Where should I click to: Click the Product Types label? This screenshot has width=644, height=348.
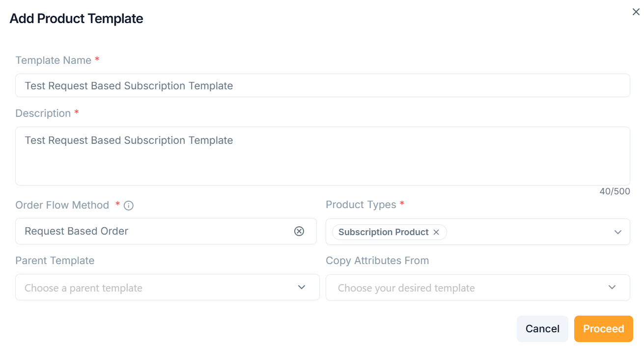pos(361,205)
